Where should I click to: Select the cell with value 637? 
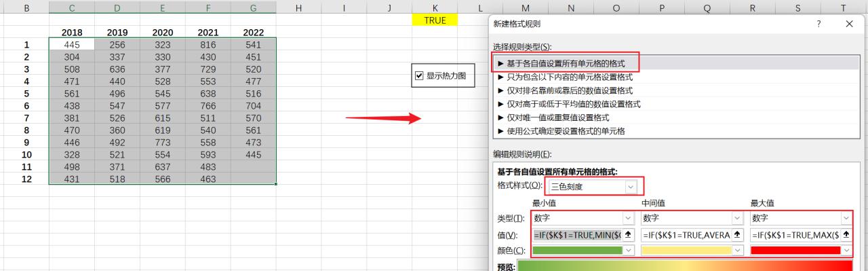coord(163,167)
